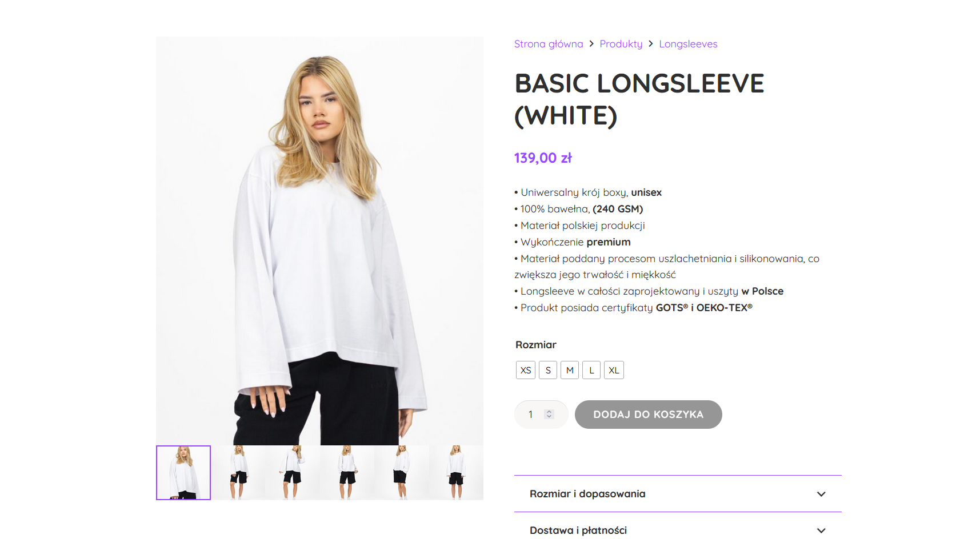Select size S

click(x=548, y=370)
